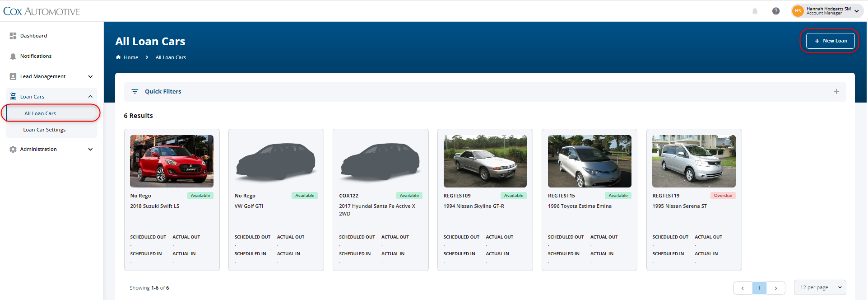
Task: Expand Quick Filters with the plus icon
Action: click(836, 91)
